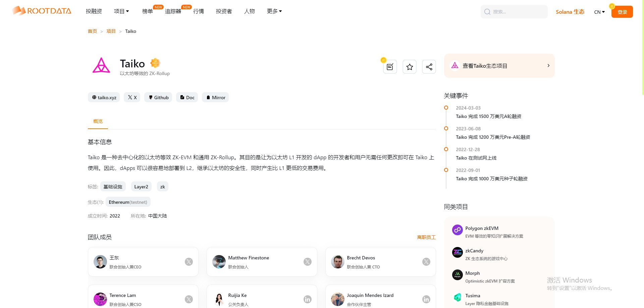Click the Taiko project logo
Viewport: 644px width, 308px height.
pyautogui.click(x=101, y=65)
